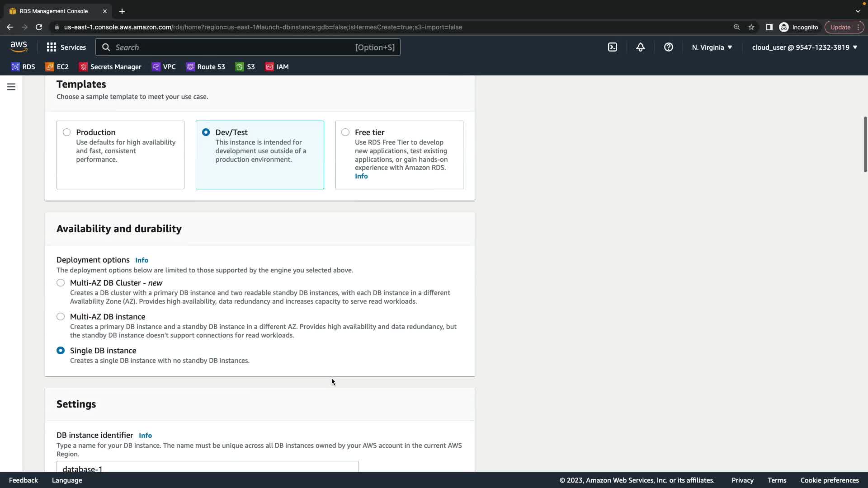
Task: Open the help question mark menu
Action: pyautogui.click(x=669, y=47)
